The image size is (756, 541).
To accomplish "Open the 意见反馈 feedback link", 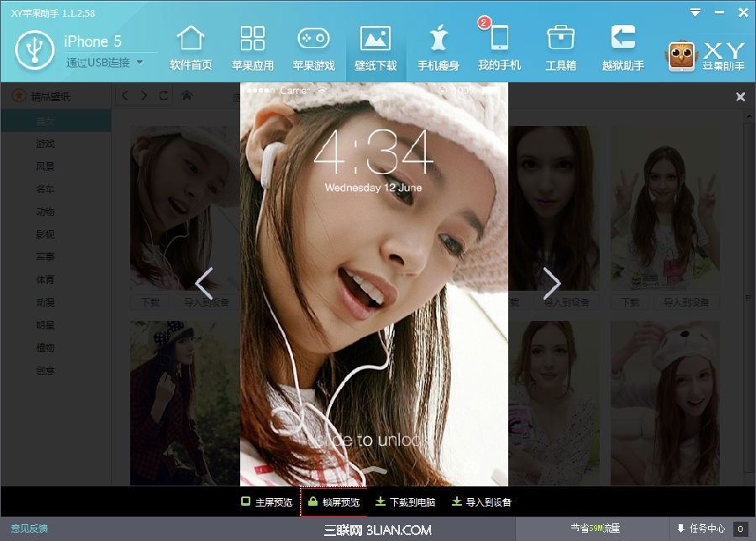I will [29, 528].
